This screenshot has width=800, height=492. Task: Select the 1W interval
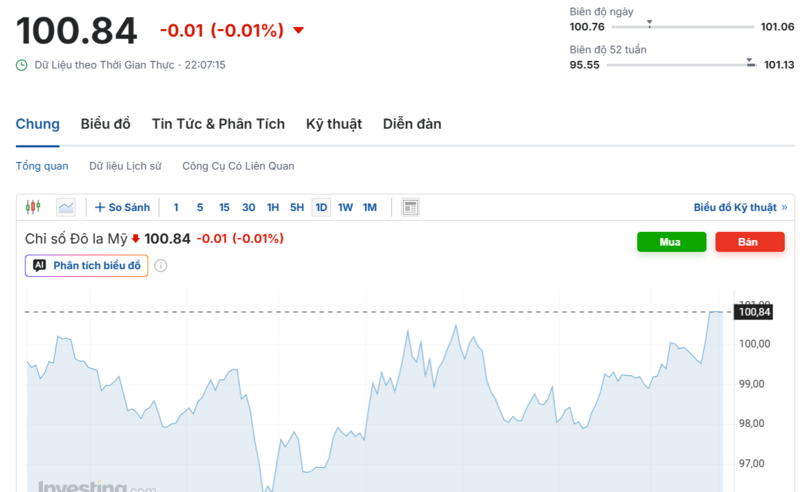345,207
